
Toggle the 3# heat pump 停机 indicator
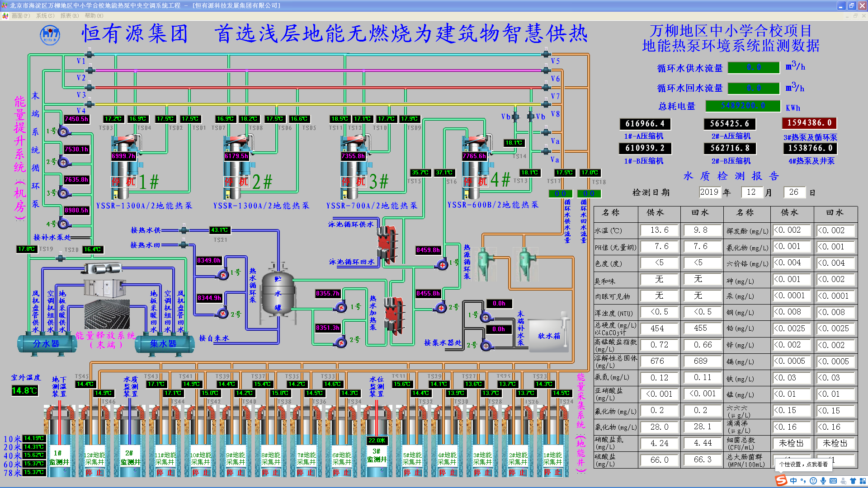tap(354, 182)
